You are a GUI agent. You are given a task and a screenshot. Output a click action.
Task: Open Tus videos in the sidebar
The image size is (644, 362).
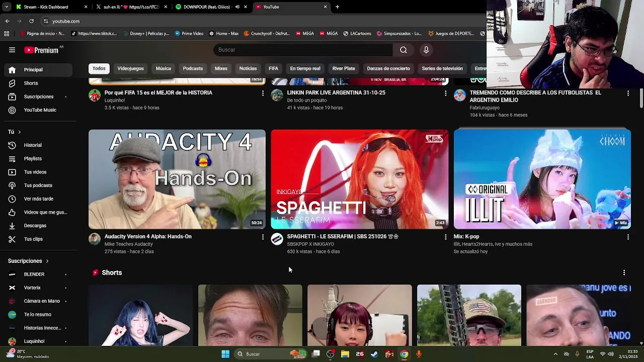click(38, 172)
